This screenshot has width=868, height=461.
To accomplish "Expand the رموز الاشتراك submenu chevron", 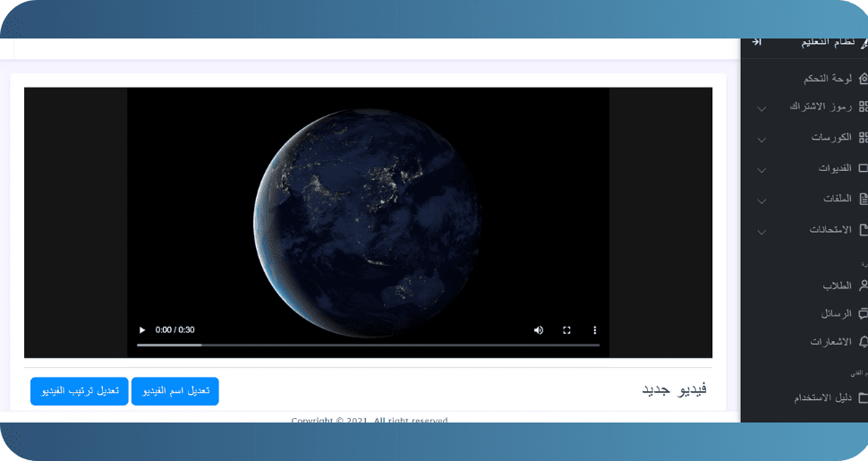I will [762, 109].
